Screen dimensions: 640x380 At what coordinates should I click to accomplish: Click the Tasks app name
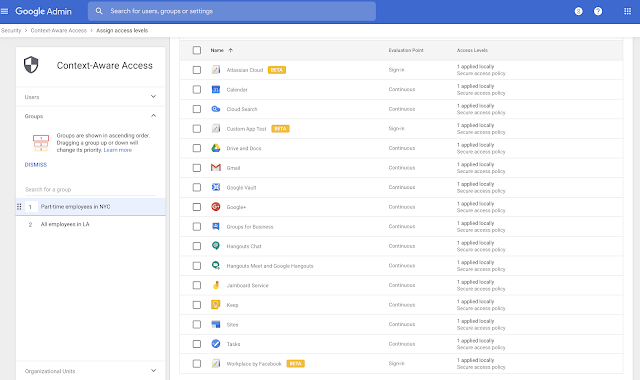[233, 344]
